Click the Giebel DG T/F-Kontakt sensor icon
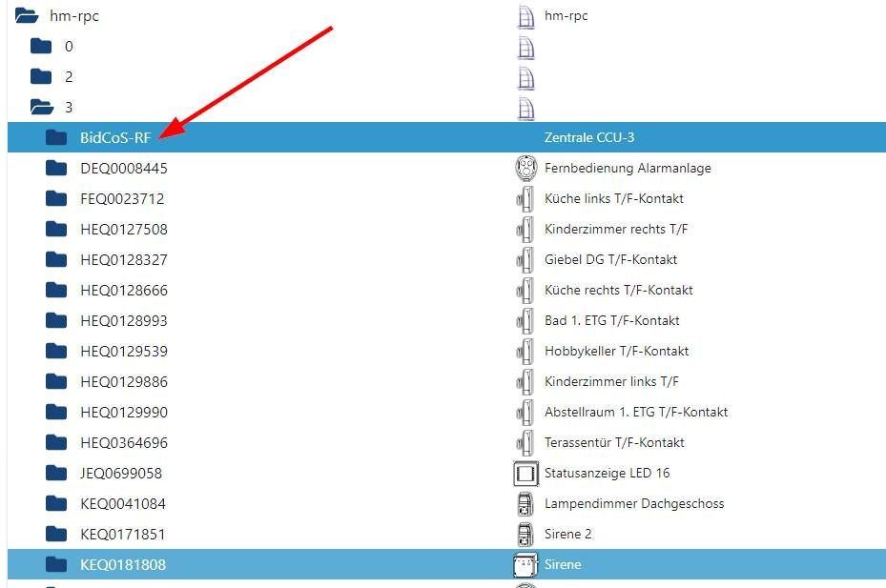Viewport: 886px width, 588px height. coord(525,259)
